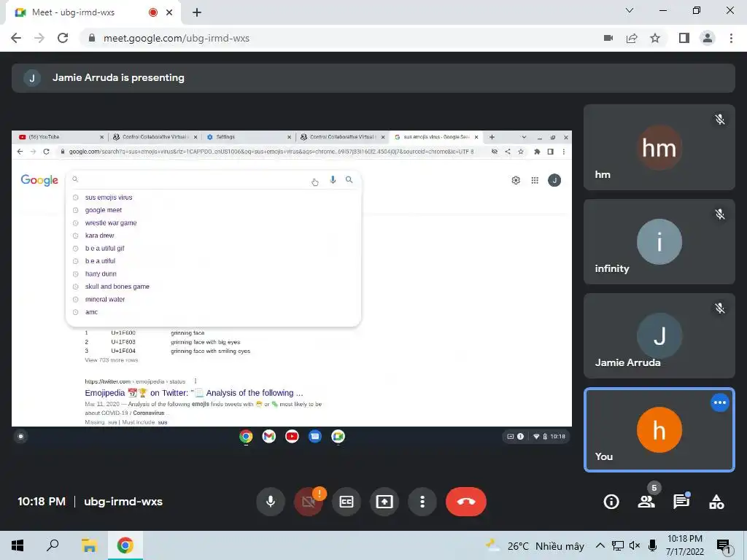Select suggestion kara drew
Screen dimensions: 747x560
(213, 236)
